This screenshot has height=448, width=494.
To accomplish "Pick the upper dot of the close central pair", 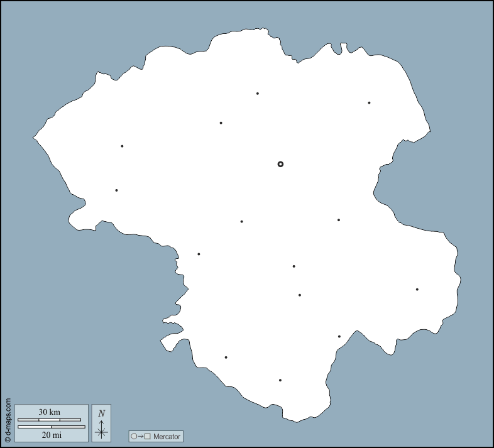I will [294, 266].
